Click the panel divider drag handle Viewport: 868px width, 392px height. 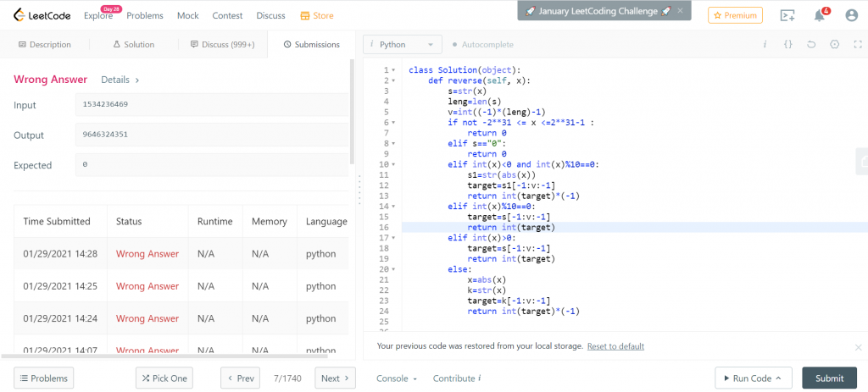[359, 190]
